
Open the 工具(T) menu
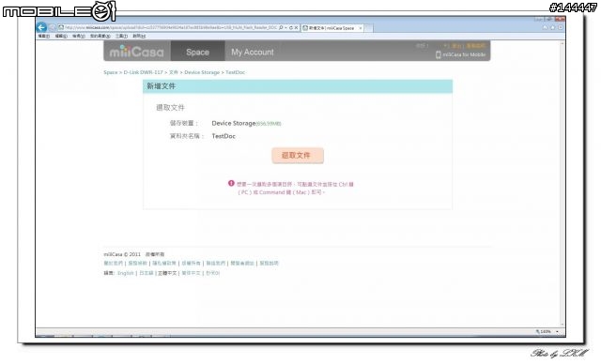121,36
